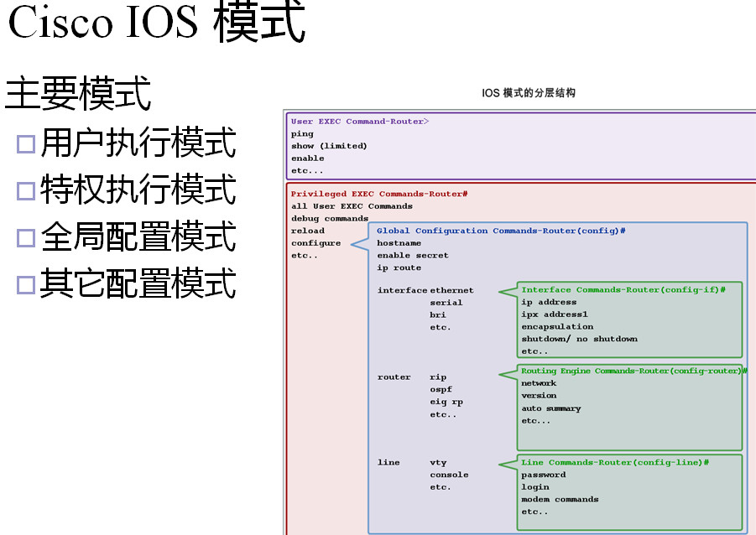Select the bullet text "特权执行模式"
This screenshot has width=756, height=535.
[x=138, y=190]
